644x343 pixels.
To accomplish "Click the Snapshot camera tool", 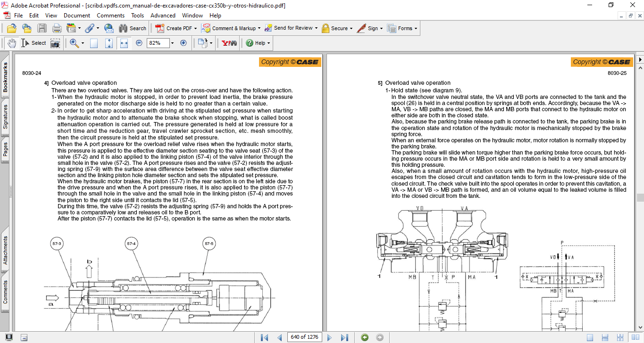I will (x=55, y=43).
